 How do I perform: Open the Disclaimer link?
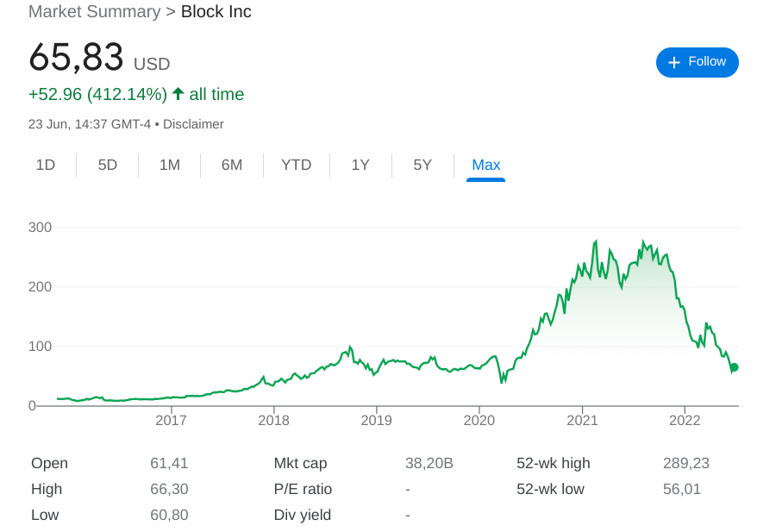coord(193,124)
